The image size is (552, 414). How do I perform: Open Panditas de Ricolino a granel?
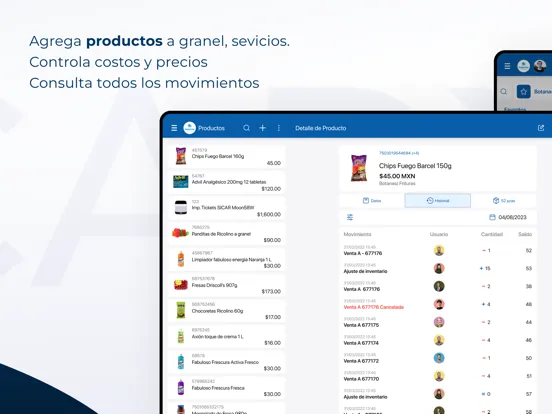pos(226,234)
